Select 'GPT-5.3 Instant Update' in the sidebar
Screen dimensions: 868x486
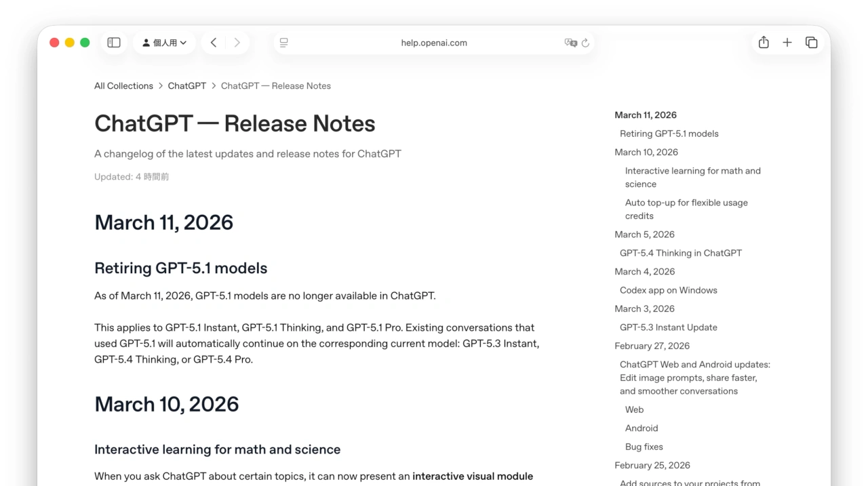click(x=668, y=327)
